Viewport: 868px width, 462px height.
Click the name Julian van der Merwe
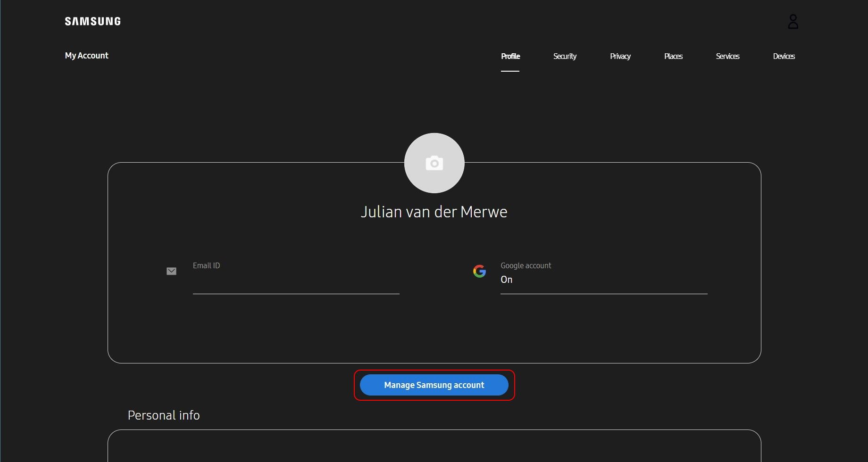[434, 212]
